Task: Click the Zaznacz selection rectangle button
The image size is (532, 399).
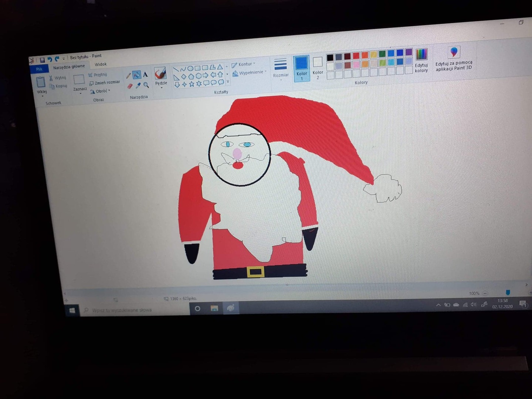Action: pyautogui.click(x=79, y=79)
